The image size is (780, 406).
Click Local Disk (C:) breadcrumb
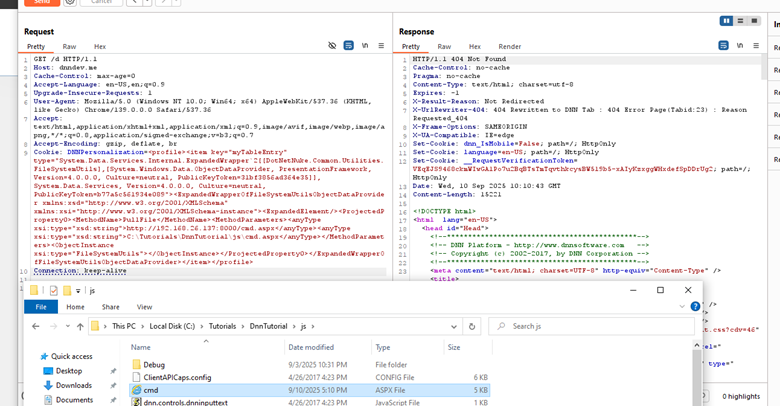point(172,326)
